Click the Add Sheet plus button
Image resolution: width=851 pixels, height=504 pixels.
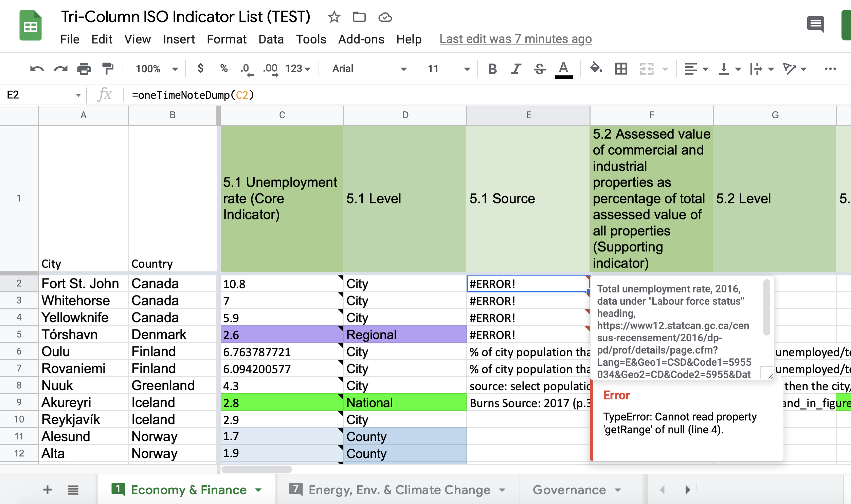[x=48, y=490]
